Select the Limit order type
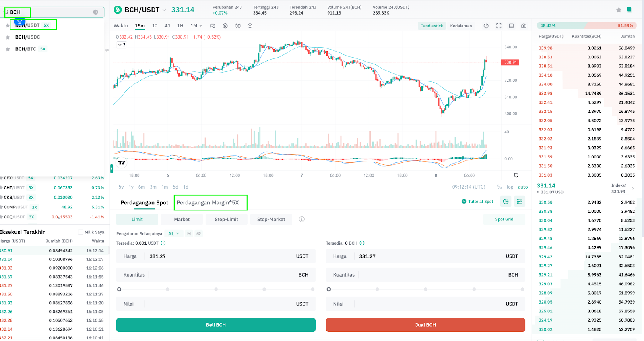The image size is (644, 341). pos(137,219)
